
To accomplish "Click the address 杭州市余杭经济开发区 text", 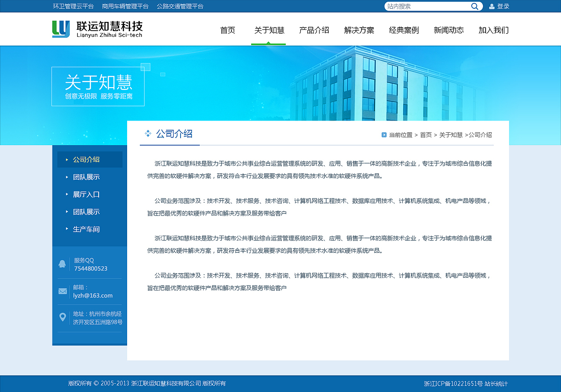I will click(98, 318).
